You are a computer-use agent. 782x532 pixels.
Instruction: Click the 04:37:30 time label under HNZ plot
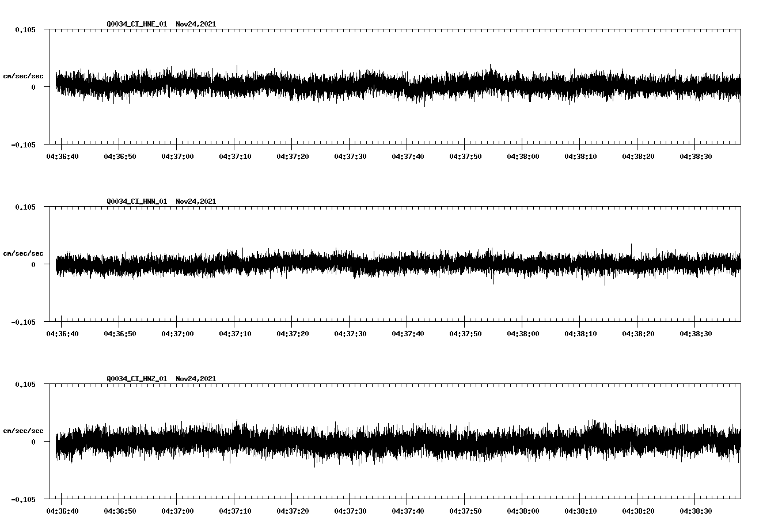(350, 511)
